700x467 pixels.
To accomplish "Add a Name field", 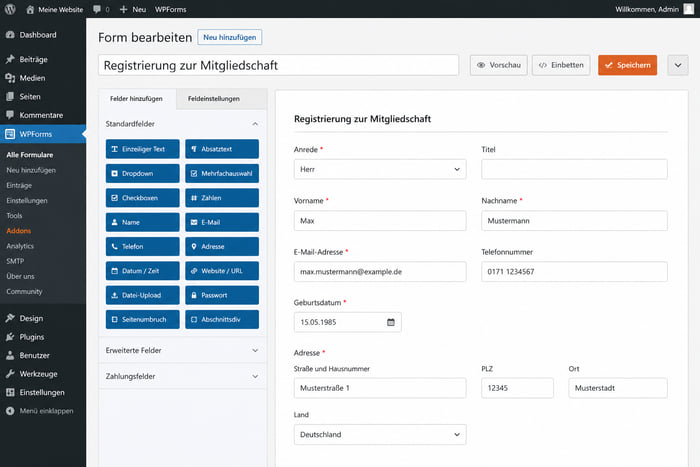I will 142,222.
